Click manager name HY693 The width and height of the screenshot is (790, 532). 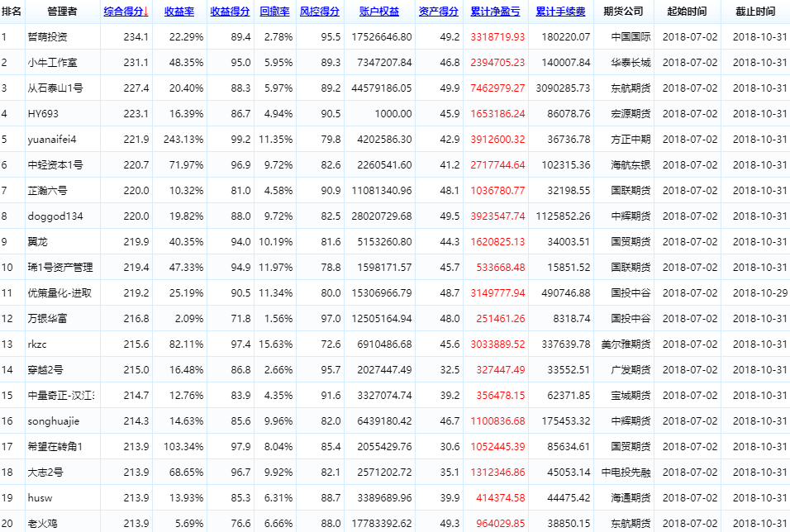pos(43,114)
